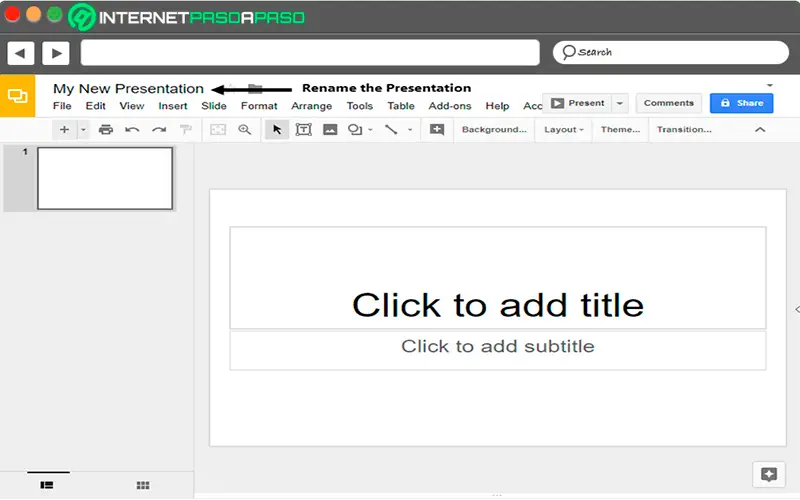
Task: Click the yellow Google Slides home icon
Action: [x=17, y=96]
